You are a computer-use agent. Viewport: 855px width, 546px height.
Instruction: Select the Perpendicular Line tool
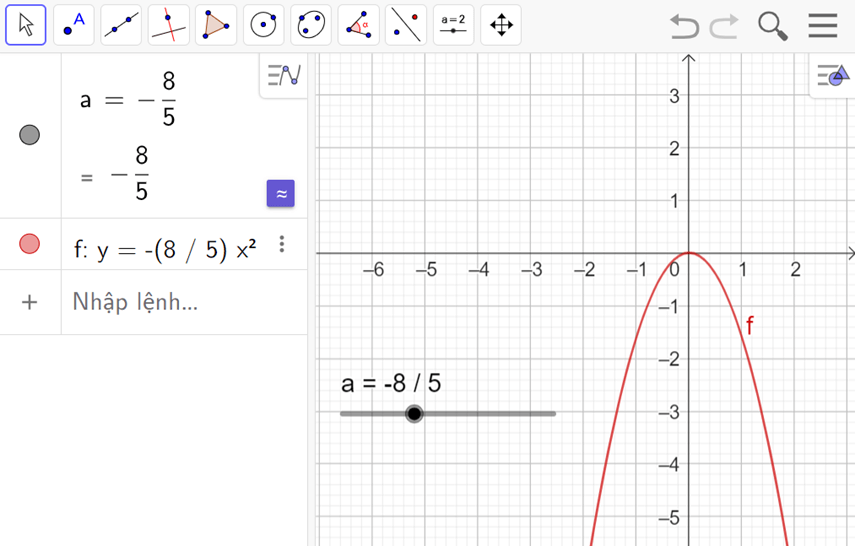click(x=169, y=25)
